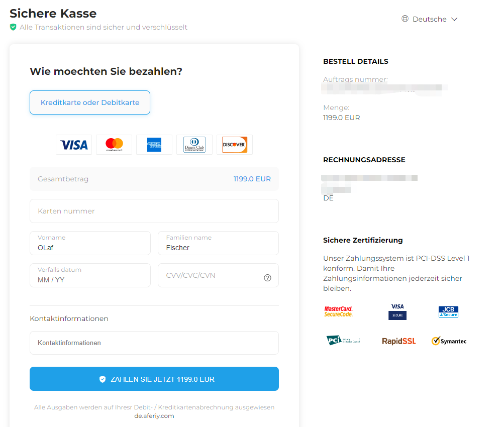Click the Visa card logo
The image size is (504, 427).
click(74, 145)
